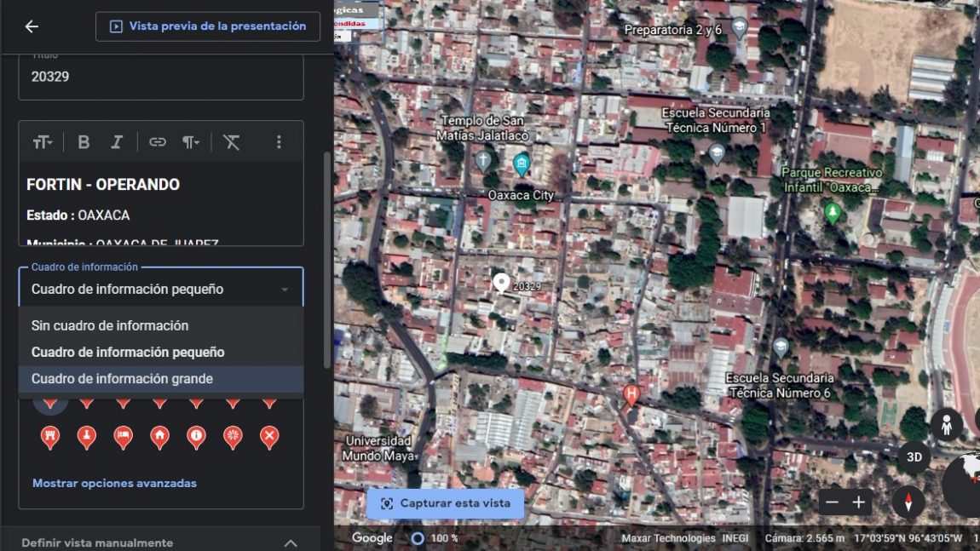Image resolution: width=980 pixels, height=551 pixels.
Task: Edit the title field containing 20329
Action: (161, 77)
